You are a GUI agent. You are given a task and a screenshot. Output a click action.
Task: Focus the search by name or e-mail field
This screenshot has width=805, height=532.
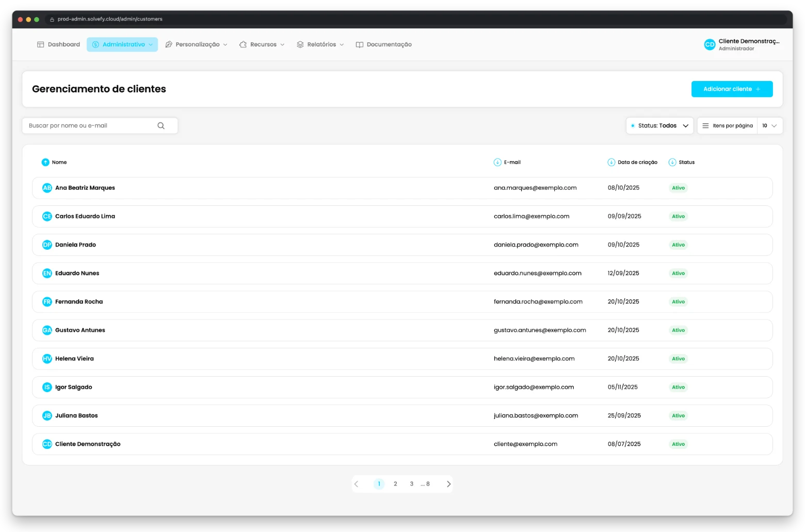pyautogui.click(x=100, y=126)
